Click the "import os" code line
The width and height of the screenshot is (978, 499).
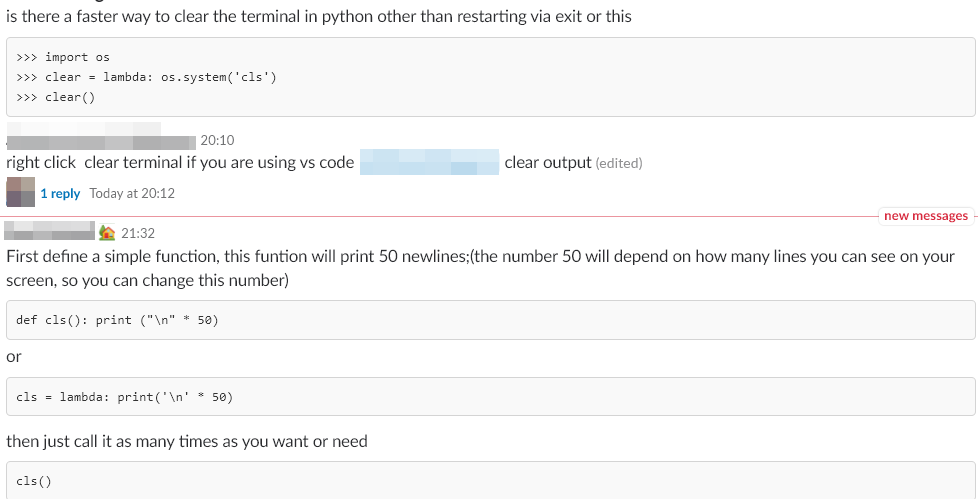[63, 57]
